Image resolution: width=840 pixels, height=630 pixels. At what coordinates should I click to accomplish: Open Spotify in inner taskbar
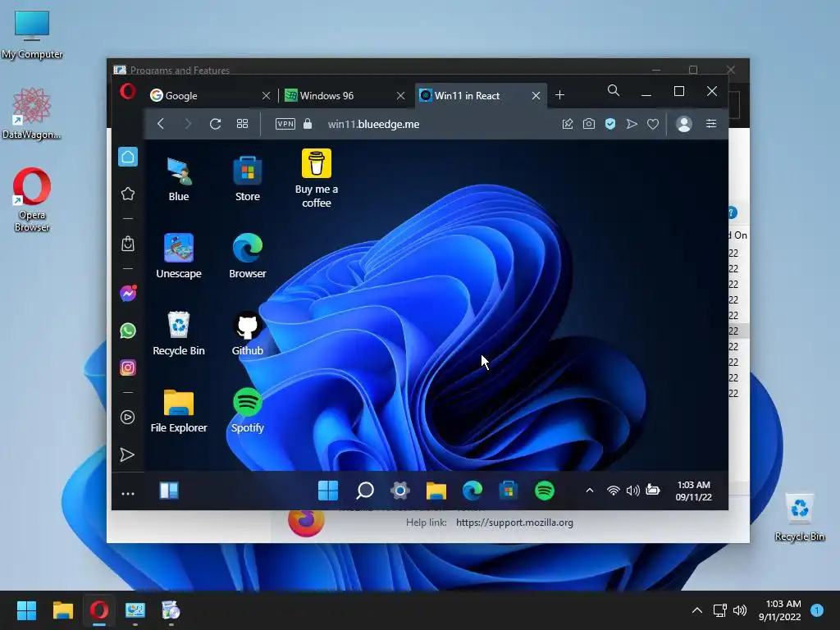point(545,491)
